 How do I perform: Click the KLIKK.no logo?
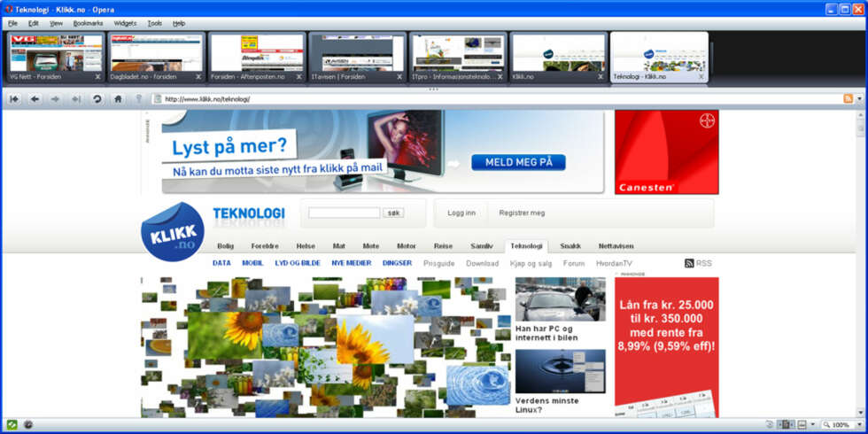tap(173, 231)
